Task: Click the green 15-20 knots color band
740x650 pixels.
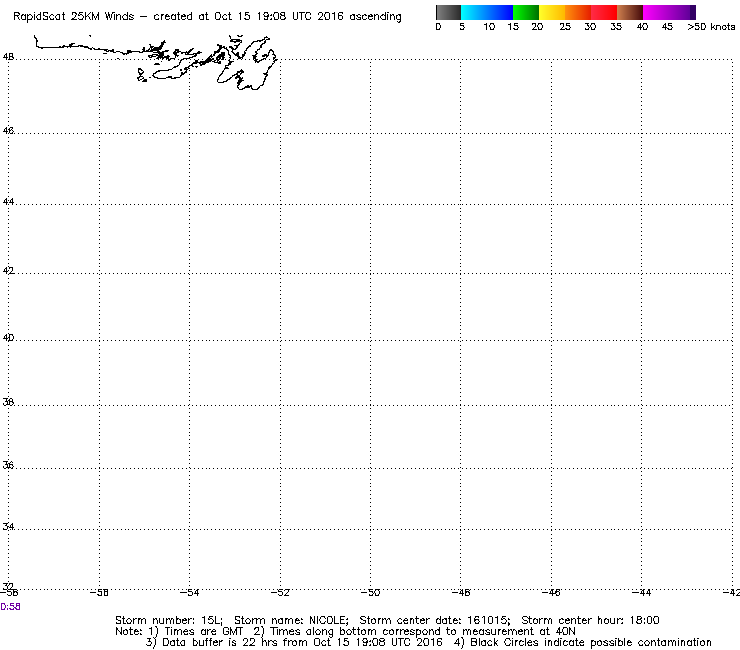Action: (x=526, y=12)
